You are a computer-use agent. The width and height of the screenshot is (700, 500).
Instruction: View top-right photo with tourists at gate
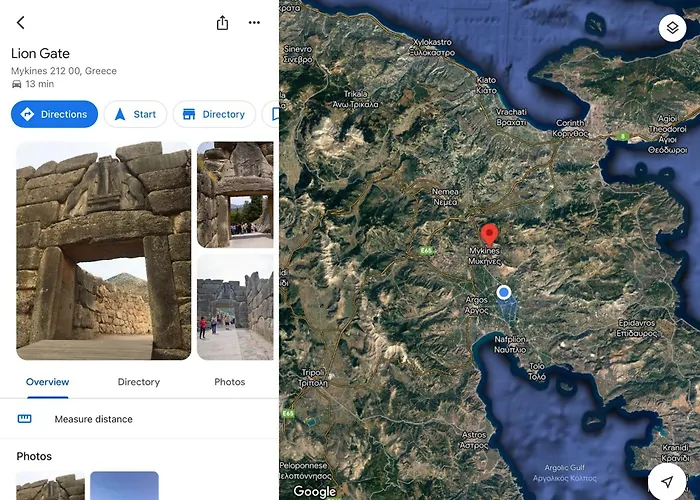tap(235, 193)
